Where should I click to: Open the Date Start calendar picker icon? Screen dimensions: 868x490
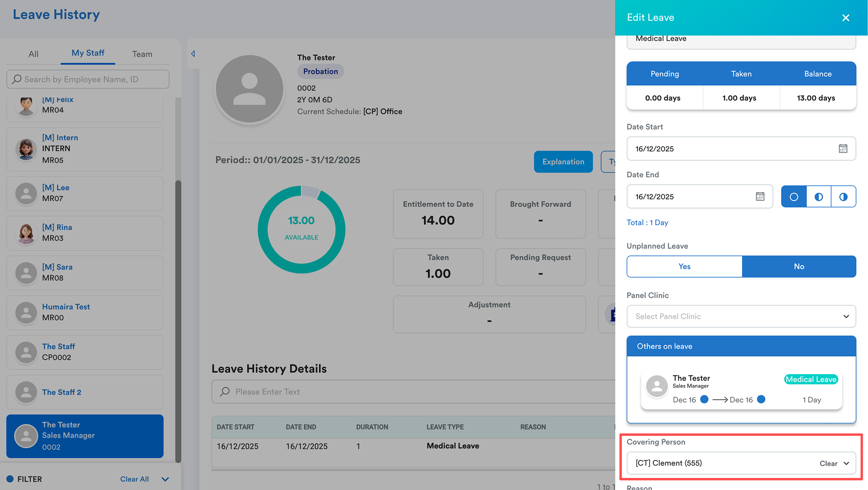tap(843, 148)
